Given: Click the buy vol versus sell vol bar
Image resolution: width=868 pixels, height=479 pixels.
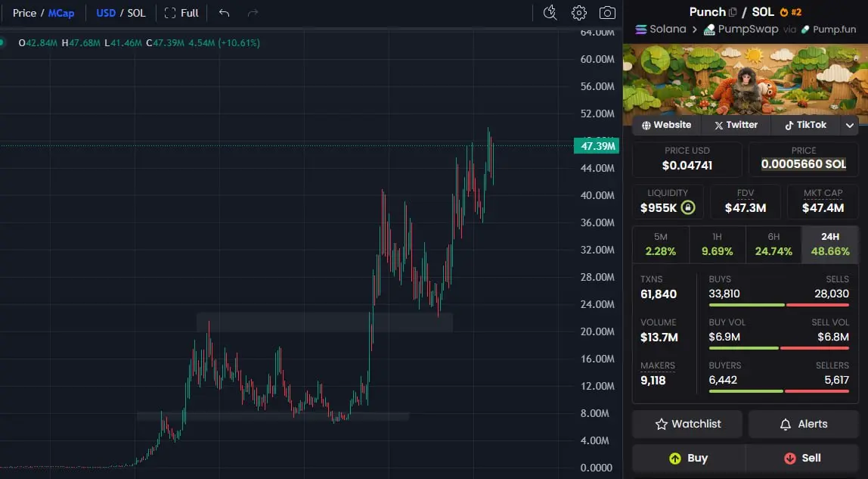Looking at the screenshot, I should point(779,348).
